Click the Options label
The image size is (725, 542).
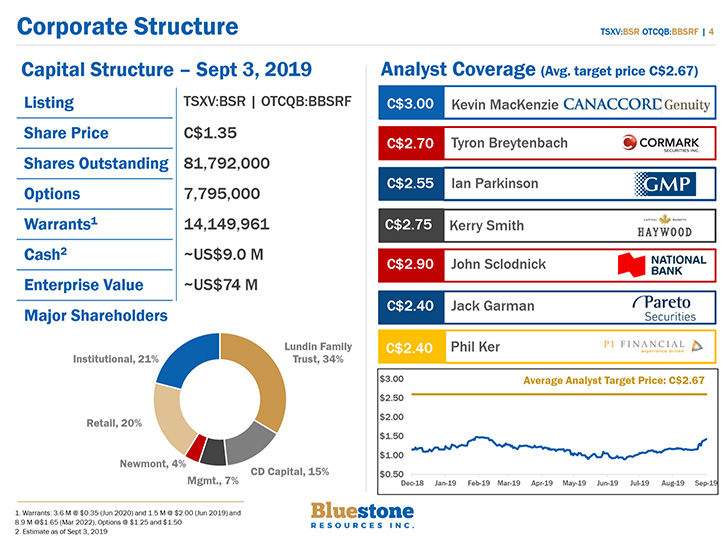(52, 194)
